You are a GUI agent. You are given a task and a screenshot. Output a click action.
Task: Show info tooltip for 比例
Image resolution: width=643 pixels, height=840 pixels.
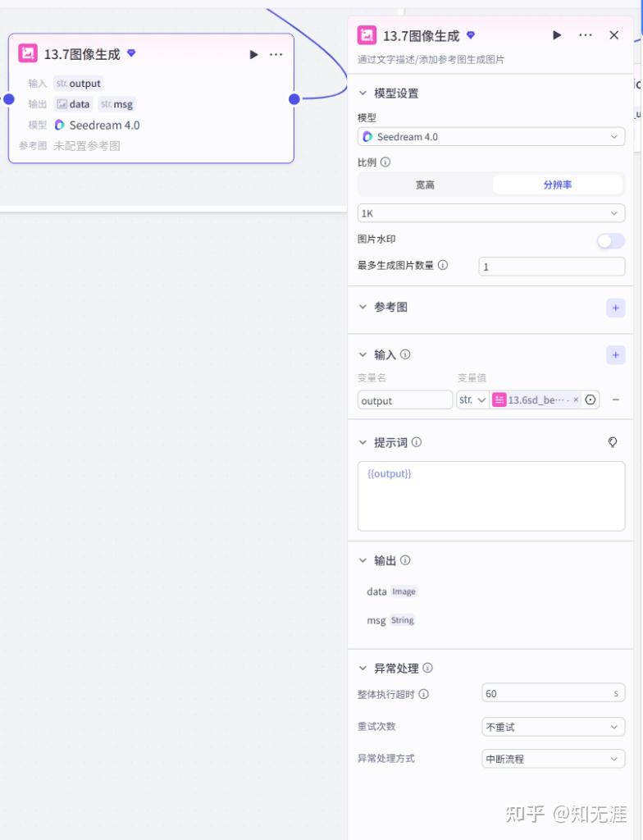tap(385, 162)
